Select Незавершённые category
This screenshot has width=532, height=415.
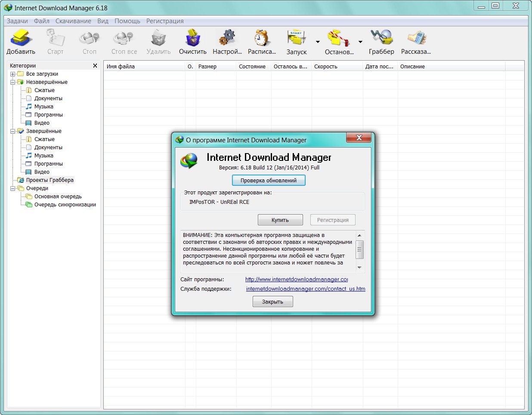47,82
